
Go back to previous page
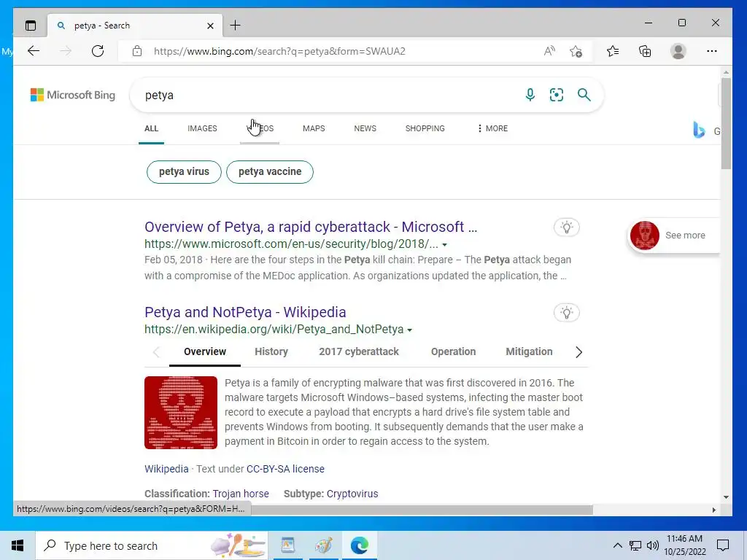coord(34,51)
